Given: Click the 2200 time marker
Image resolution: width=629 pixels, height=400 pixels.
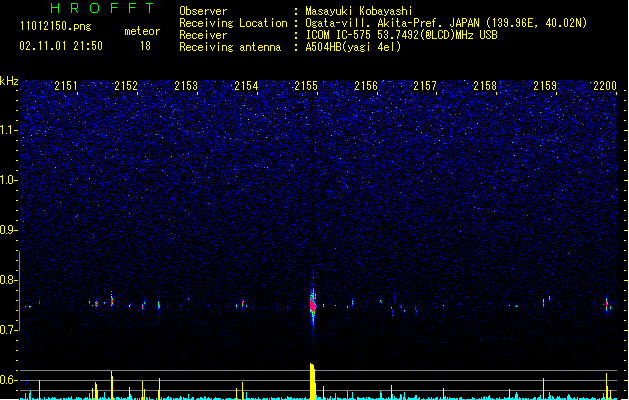Looking at the screenshot, I should click(605, 86).
